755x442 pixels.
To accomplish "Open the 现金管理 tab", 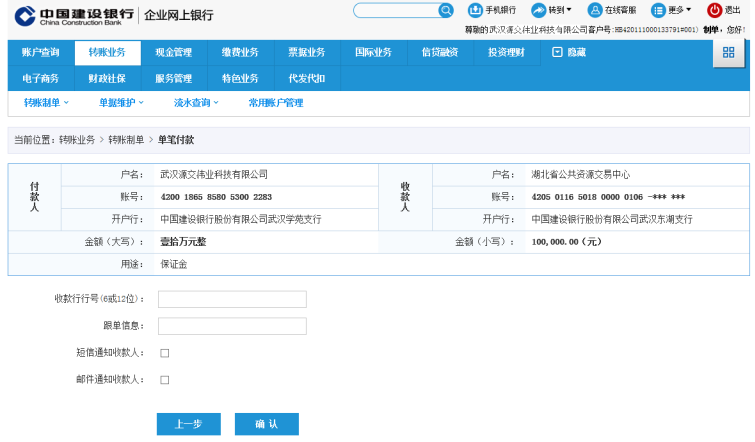I will [173, 52].
